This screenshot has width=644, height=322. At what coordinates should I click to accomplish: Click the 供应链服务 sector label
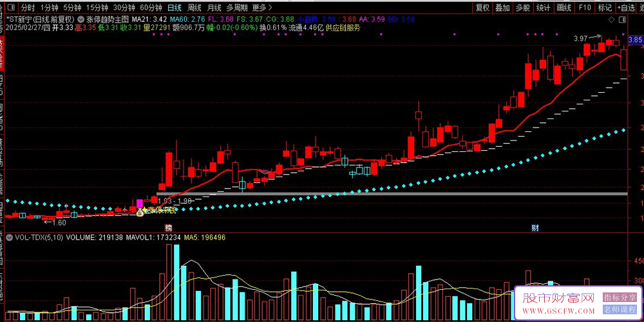(x=343, y=28)
